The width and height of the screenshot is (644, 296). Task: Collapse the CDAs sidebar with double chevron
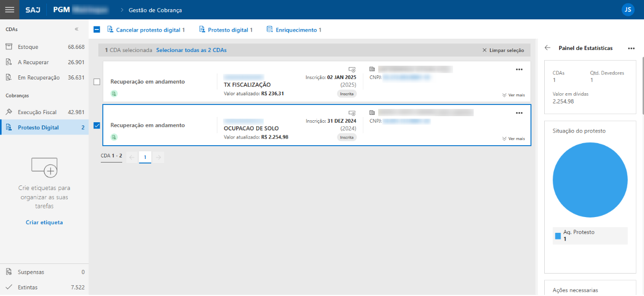coord(77,30)
